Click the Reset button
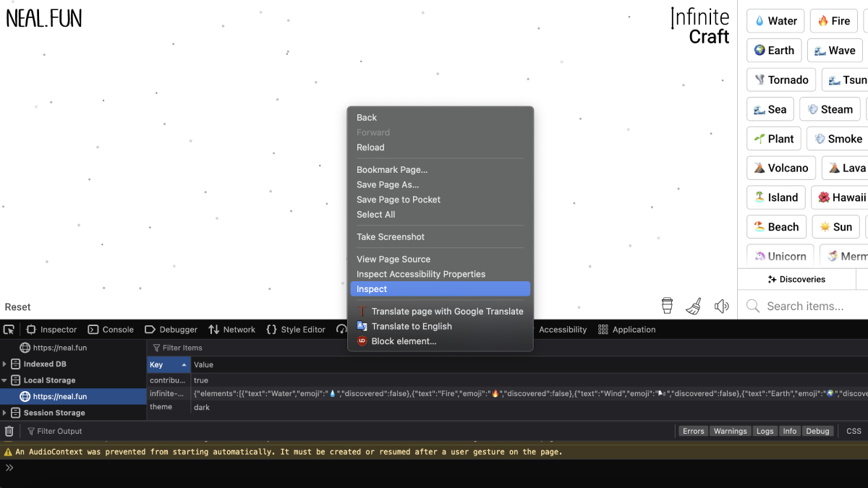Screen dimensions: 868x488 18,307
